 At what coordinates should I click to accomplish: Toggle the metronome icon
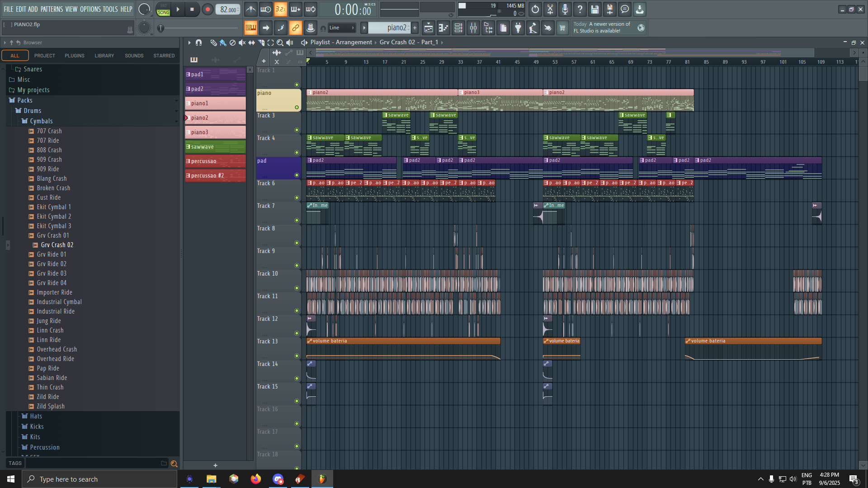[251, 9]
